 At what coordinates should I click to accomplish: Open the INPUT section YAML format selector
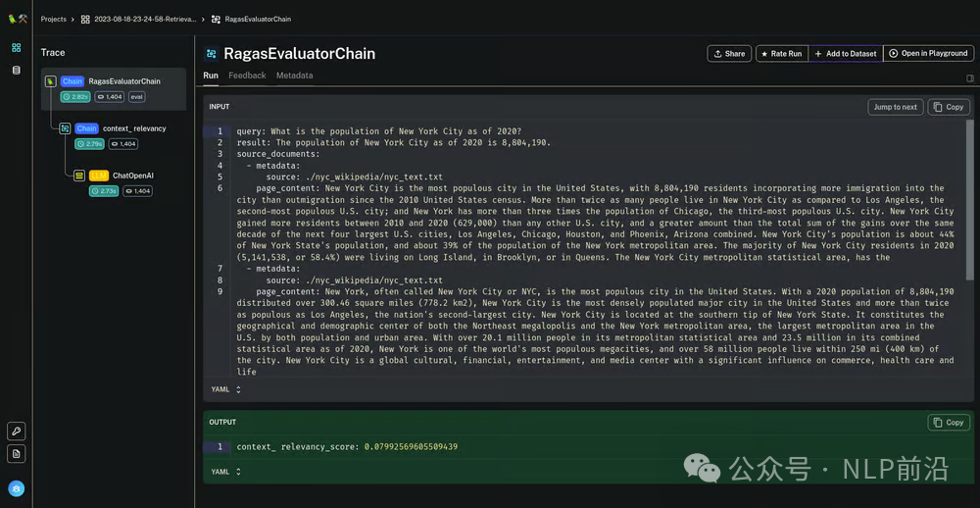pos(226,389)
